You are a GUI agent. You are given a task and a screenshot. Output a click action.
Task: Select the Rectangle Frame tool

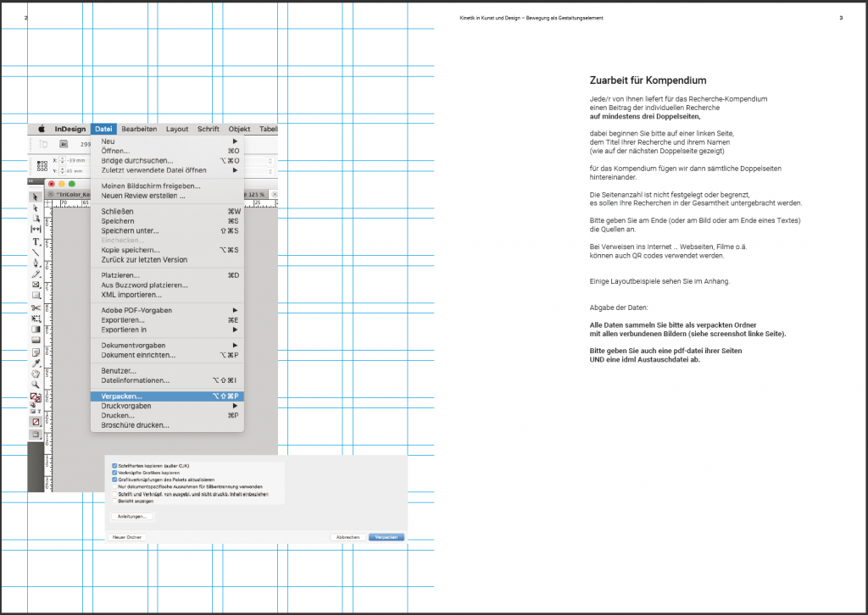(36, 285)
